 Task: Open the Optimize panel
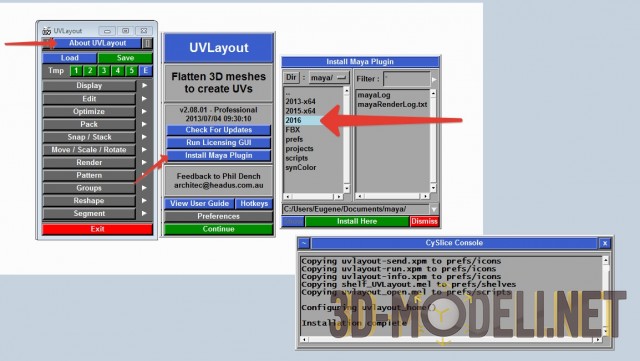pyautogui.click(x=89, y=111)
